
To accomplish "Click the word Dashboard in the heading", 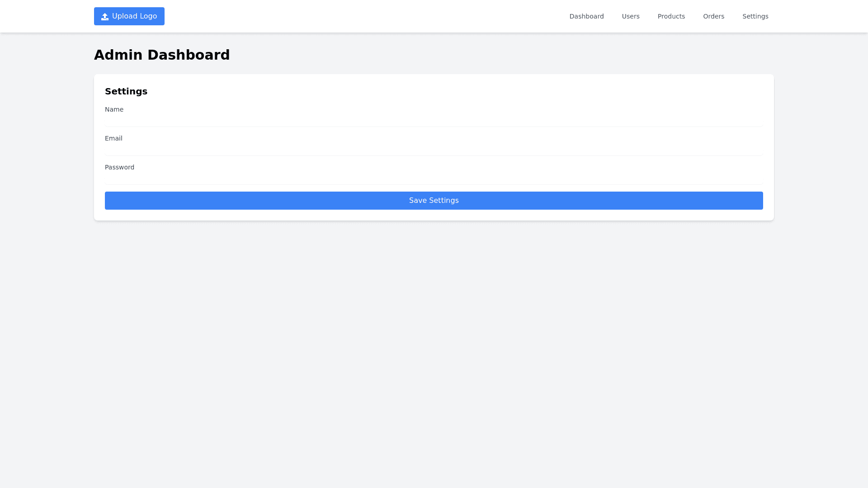I will (189, 55).
